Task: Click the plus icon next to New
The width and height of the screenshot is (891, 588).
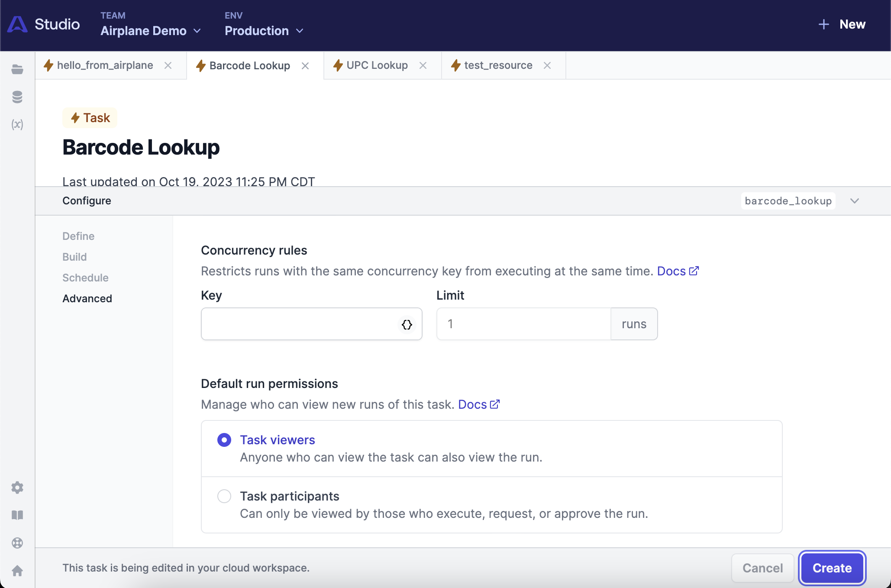Action: pos(824,24)
